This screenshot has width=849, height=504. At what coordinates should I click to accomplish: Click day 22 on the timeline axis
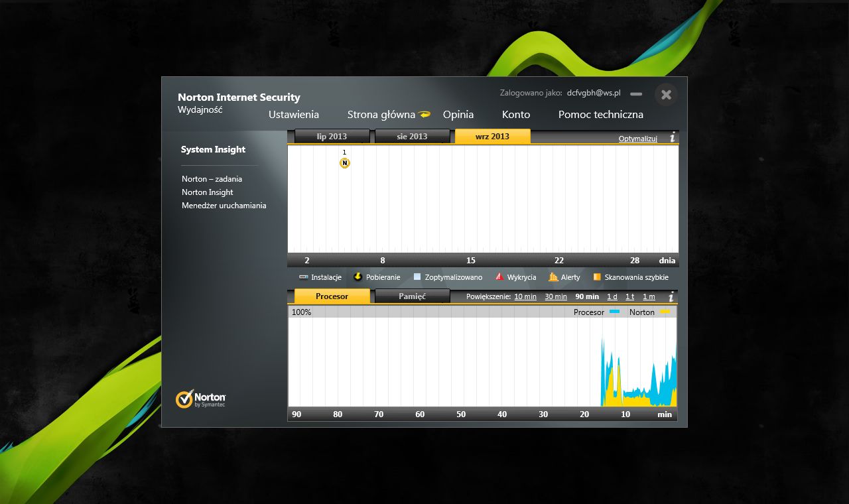click(559, 261)
